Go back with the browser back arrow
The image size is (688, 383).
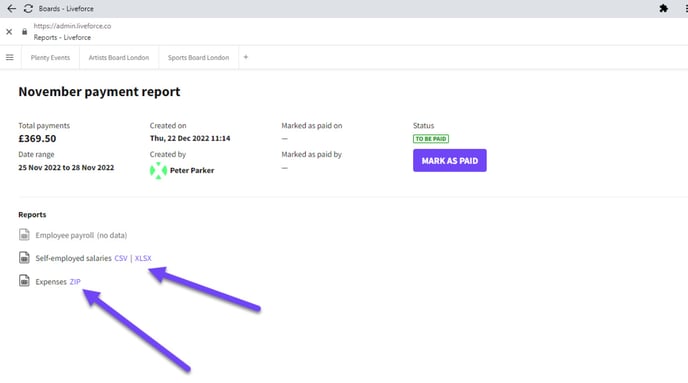click(x=11, y=8)
